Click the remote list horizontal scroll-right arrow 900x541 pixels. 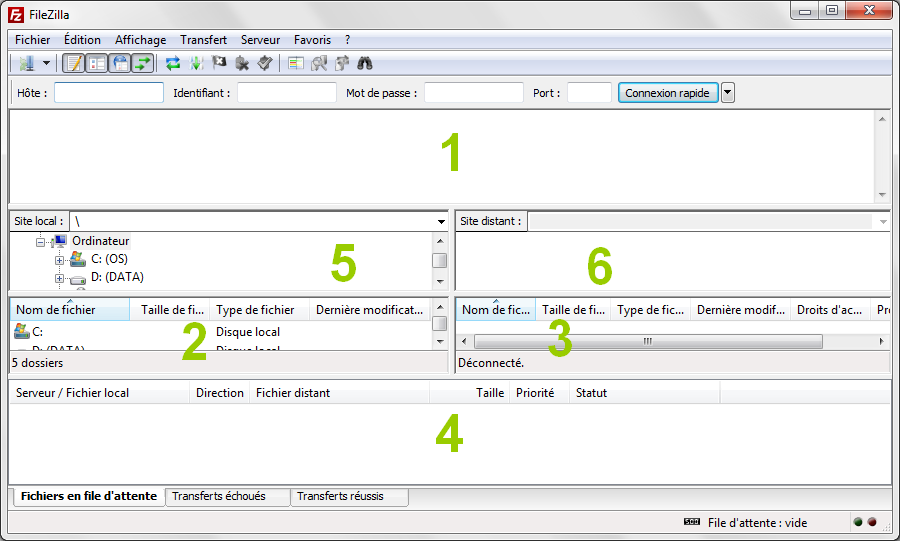[882, 342]
